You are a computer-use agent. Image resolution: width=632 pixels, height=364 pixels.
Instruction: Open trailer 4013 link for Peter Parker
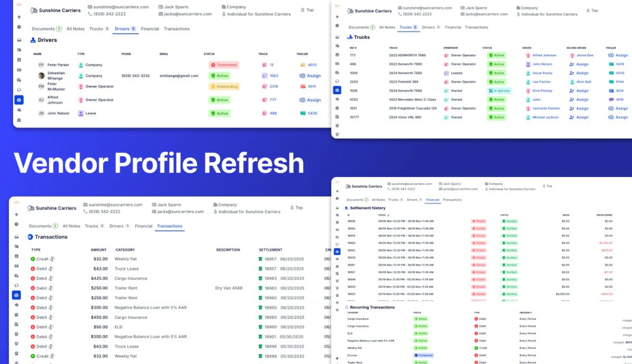click(x=312, y=65)
